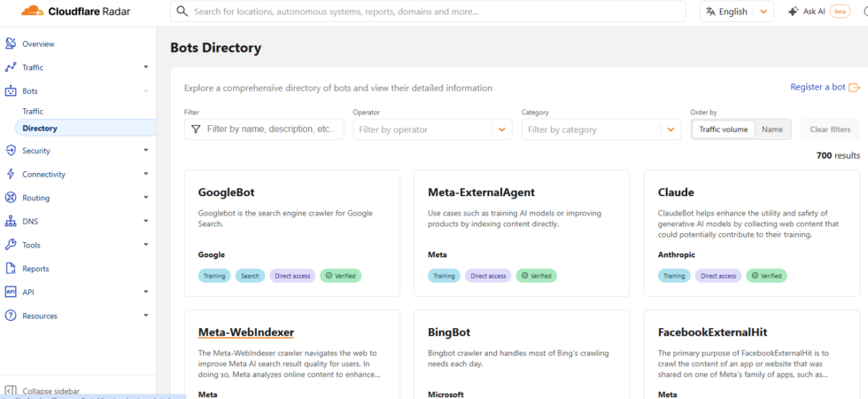Click the translate language icon
Viewport: 868px width, 399px height.
click(x=710, y=12)
